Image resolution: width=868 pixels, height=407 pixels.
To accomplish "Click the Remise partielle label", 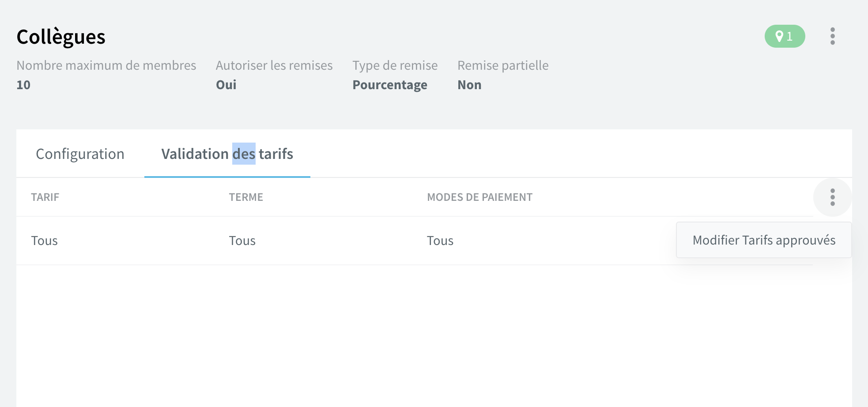I will tap(503, 65).
